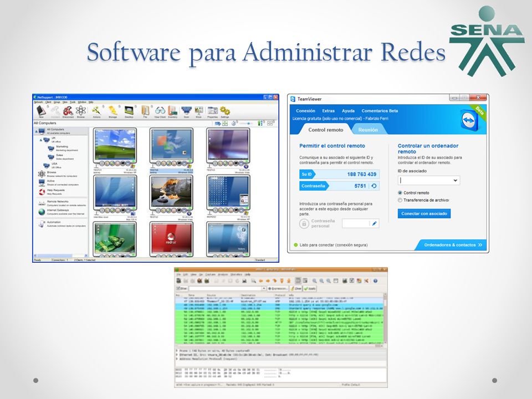Open the Inventory icon in NetSupport
Viewport: 532px width, 399px height.
(173, 111)
